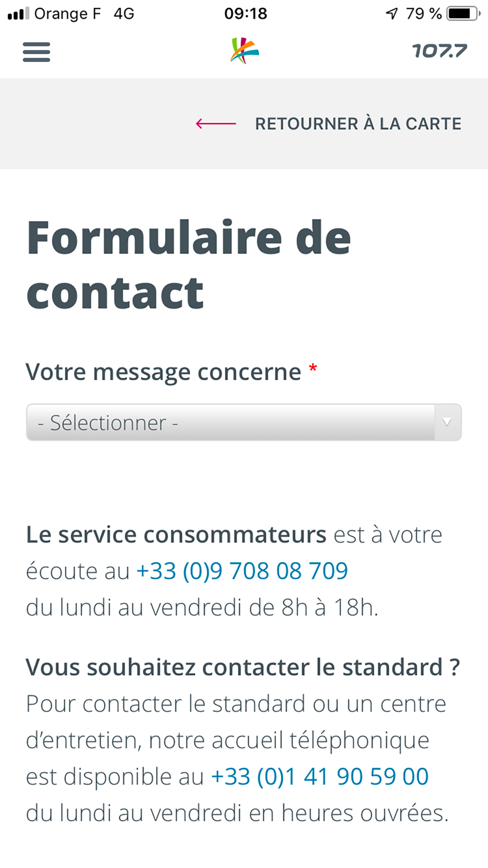Click the dropdown arrow on Sélectionner field
488x868 pixels.
[447, 423]
